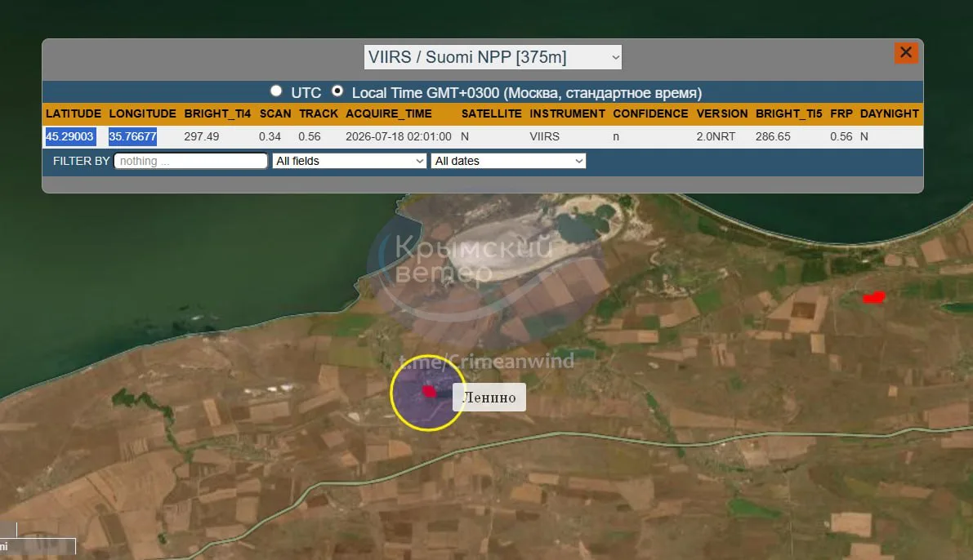The width and height of the screenshot is (973, 560).
Task: Click version value 2.0NRT
Action: [x=716, y=136]
